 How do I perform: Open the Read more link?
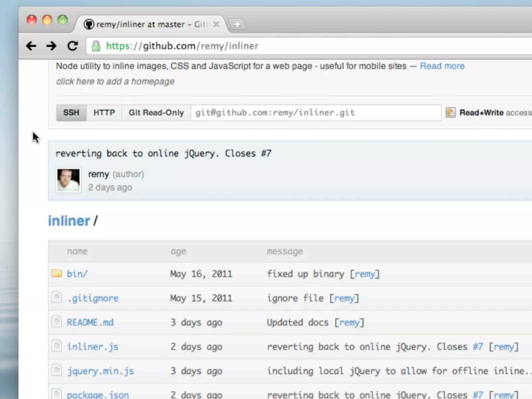click(442, 66)
